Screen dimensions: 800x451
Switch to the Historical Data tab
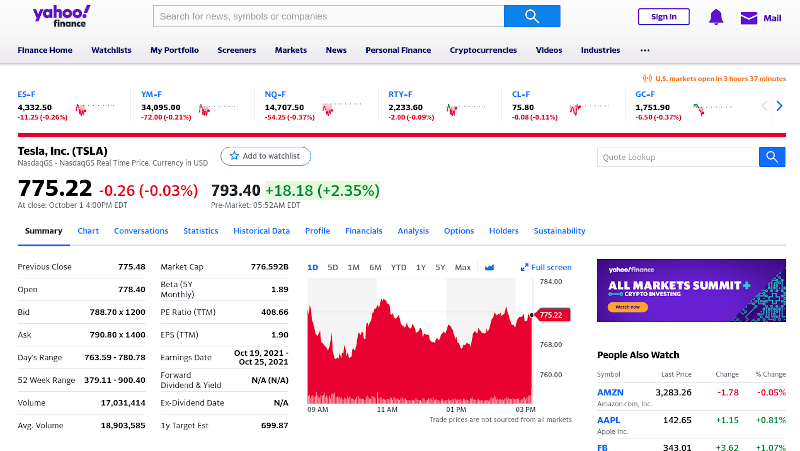(261, 231)
